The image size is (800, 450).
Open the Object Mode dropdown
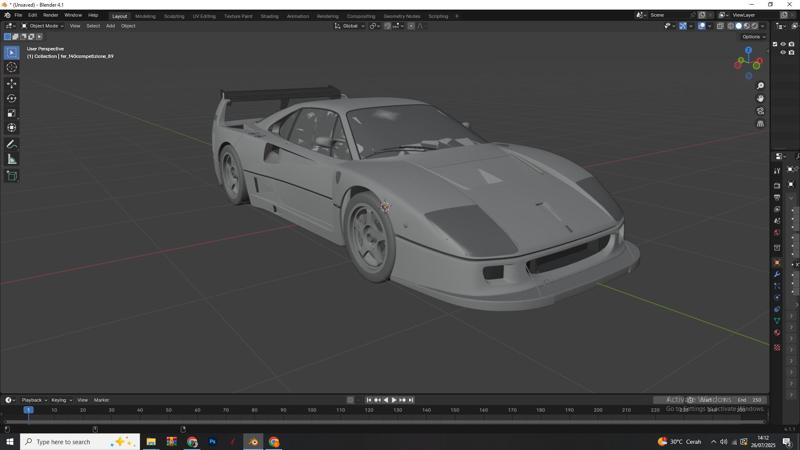[42, 26]
